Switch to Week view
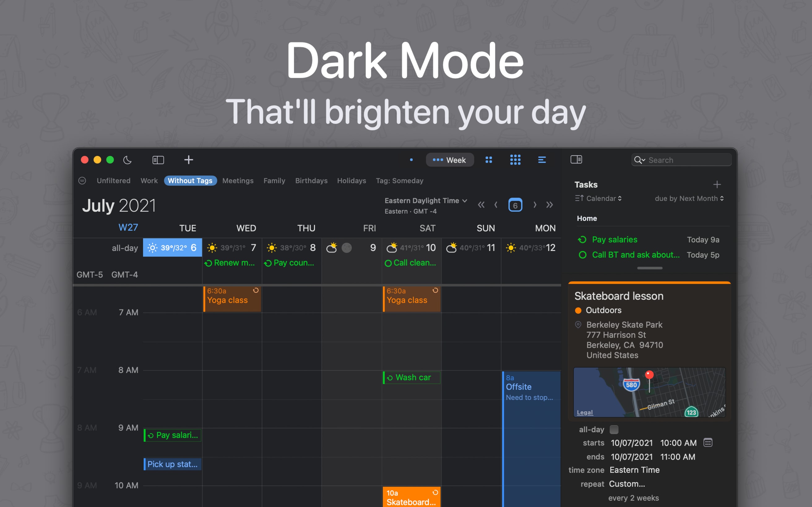Viewport: 812px width, 507px height. [450, 160]
